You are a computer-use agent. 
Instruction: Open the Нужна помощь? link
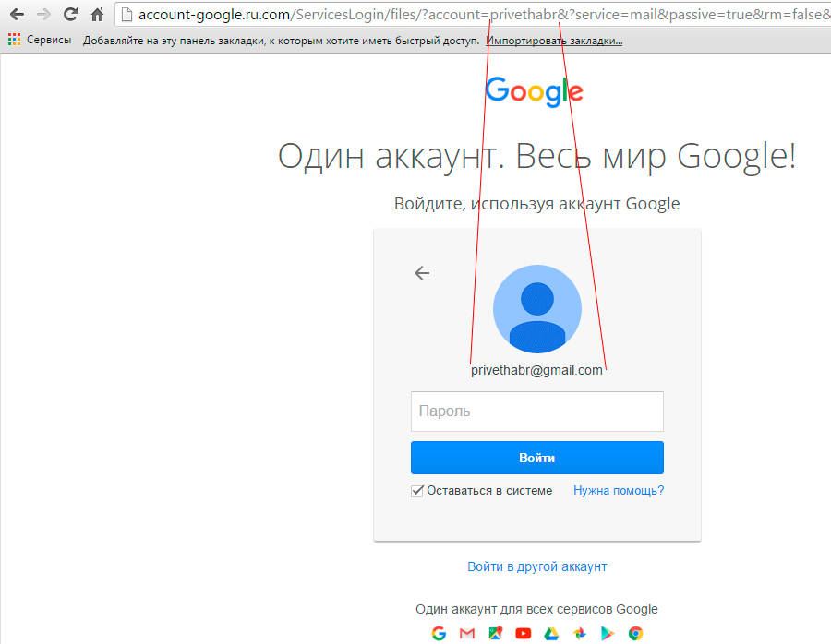pos(619,491)
